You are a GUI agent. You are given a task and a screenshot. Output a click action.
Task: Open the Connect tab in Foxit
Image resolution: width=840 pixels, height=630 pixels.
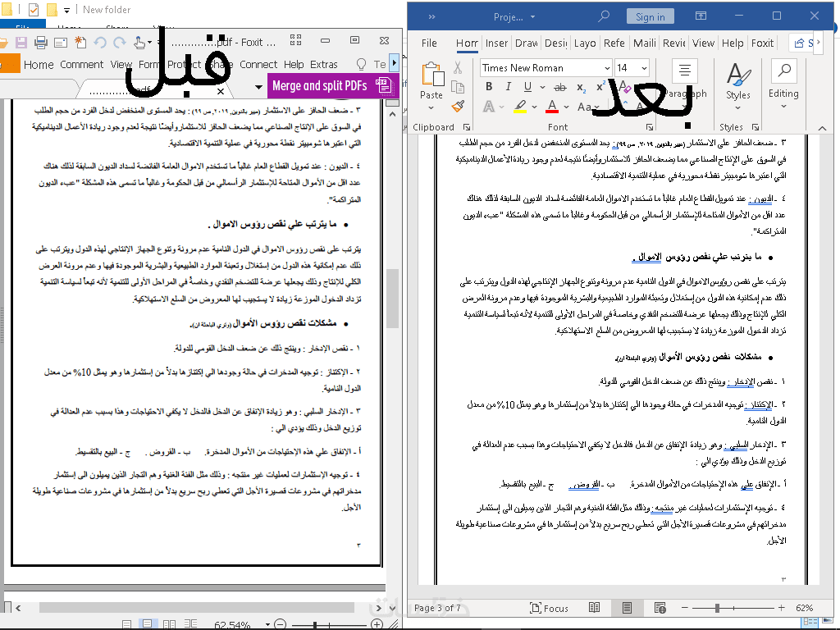pyautogui.click(x=258, y=64)
